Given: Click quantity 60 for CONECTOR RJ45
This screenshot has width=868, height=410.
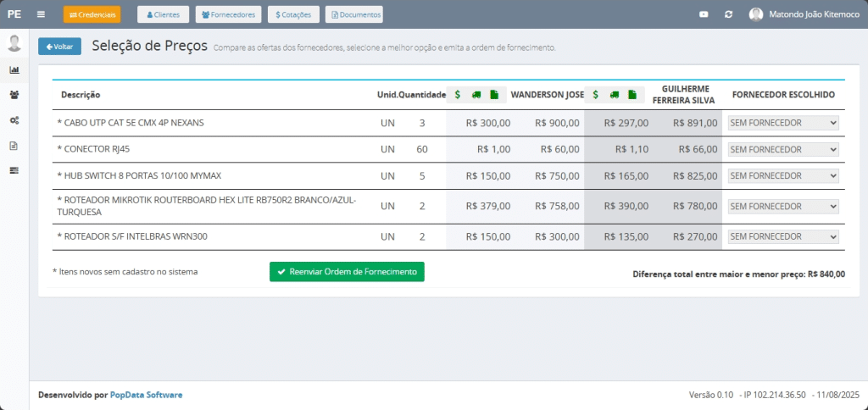Looking at the screenshot, I should (422, 149).
